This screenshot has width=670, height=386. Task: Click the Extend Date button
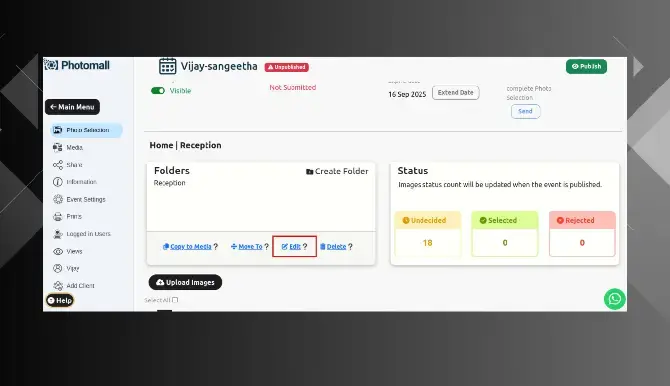(455, 92)
